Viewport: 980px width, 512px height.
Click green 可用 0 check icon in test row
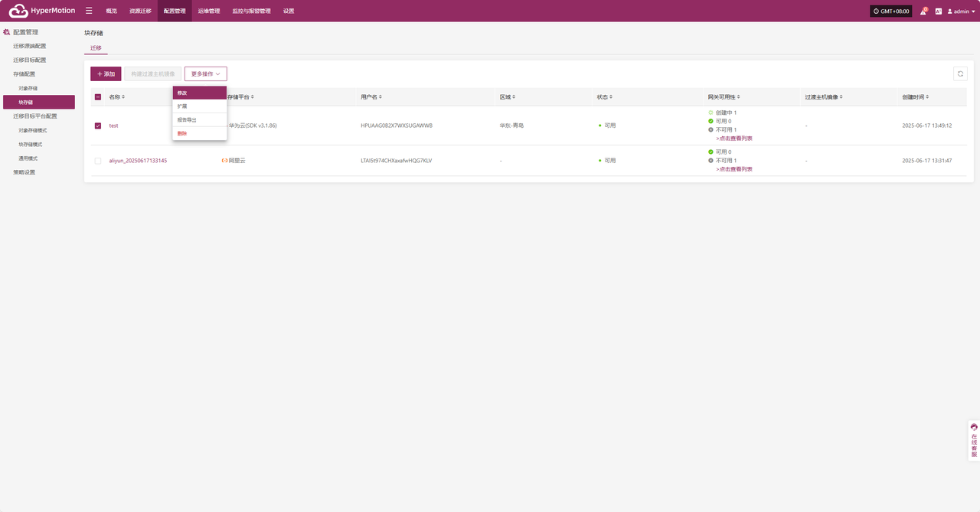point(710,121)
